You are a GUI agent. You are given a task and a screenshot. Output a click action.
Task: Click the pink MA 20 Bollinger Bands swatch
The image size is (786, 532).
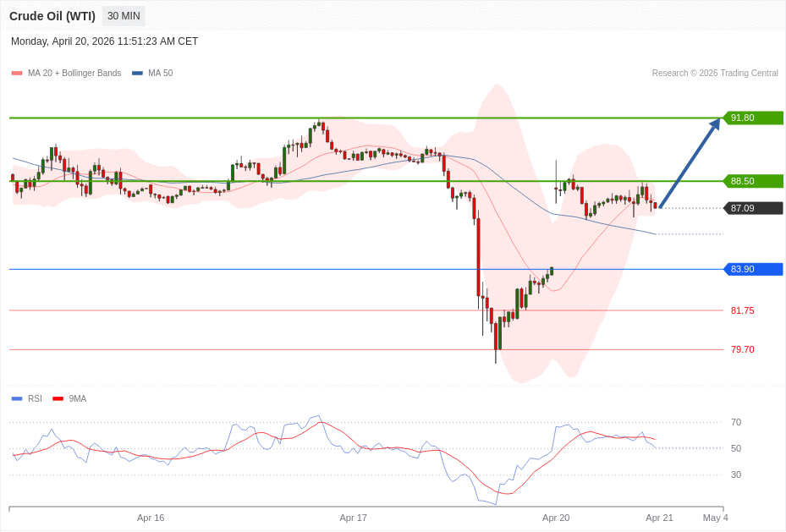[x=17, y=74]
